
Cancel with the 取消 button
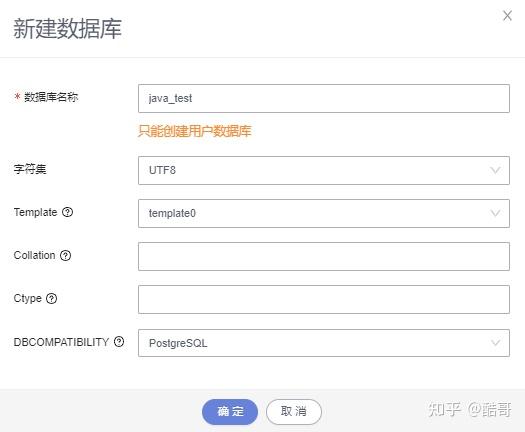point(294,412)
